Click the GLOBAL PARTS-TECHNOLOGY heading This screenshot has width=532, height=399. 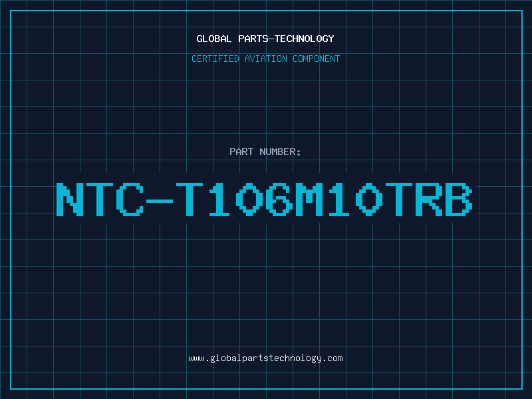[265, 39]
